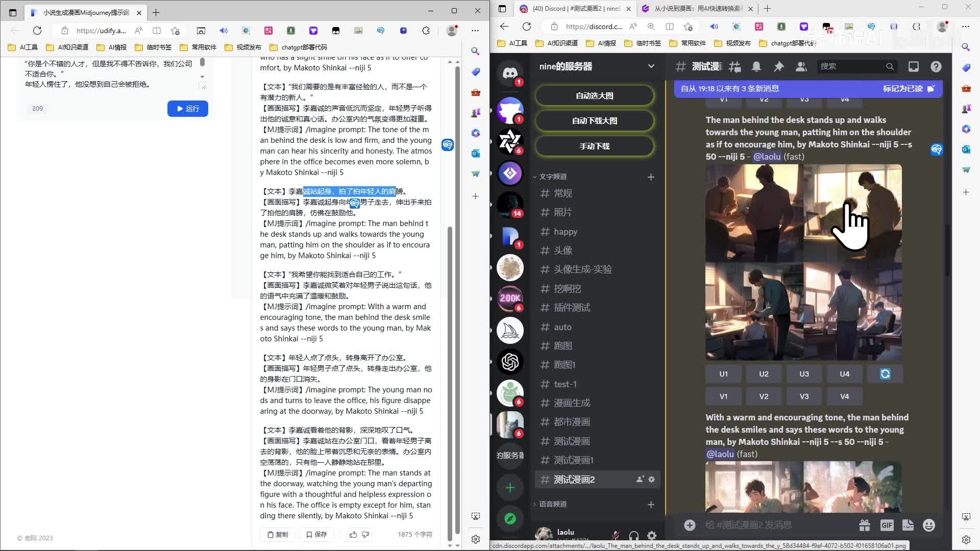Click the 运行 run button
Screen dimensions: 980x551
(187, 109)
